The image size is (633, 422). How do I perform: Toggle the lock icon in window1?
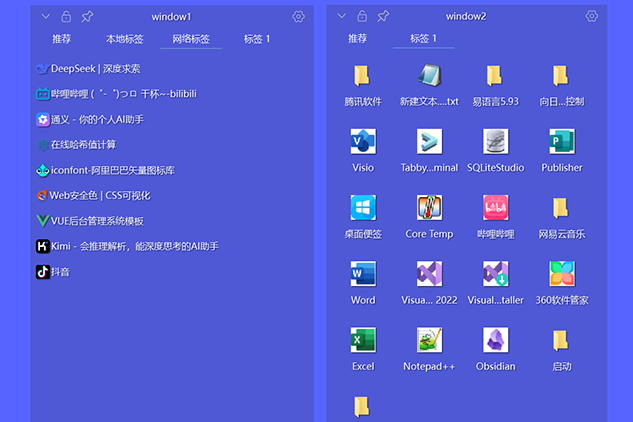[66, 17]
